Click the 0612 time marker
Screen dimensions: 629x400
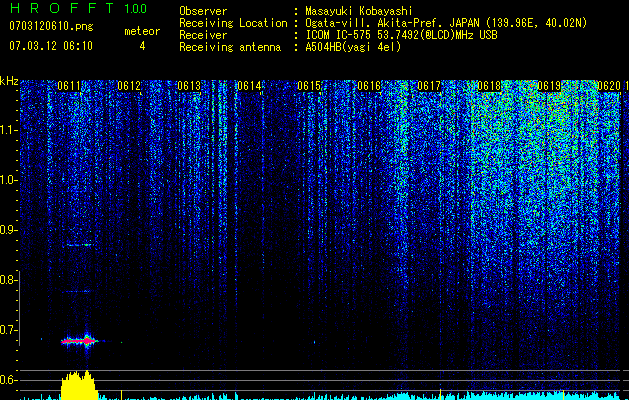pos(129,86)
